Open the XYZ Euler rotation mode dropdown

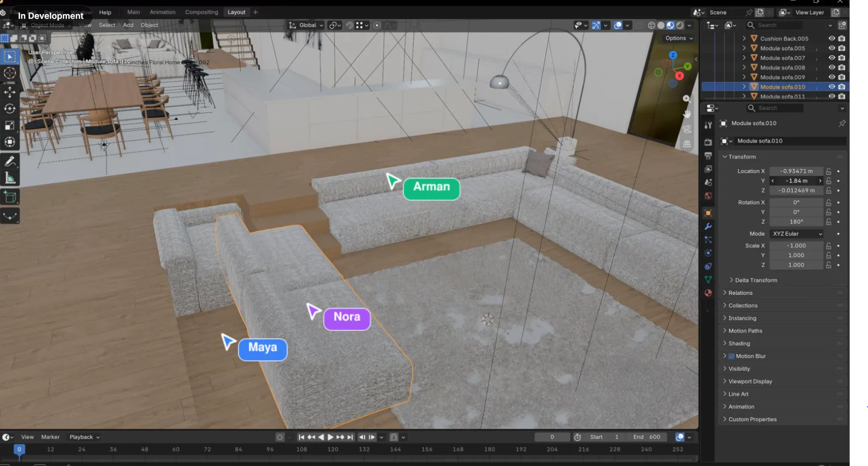(x=797, y=234)
